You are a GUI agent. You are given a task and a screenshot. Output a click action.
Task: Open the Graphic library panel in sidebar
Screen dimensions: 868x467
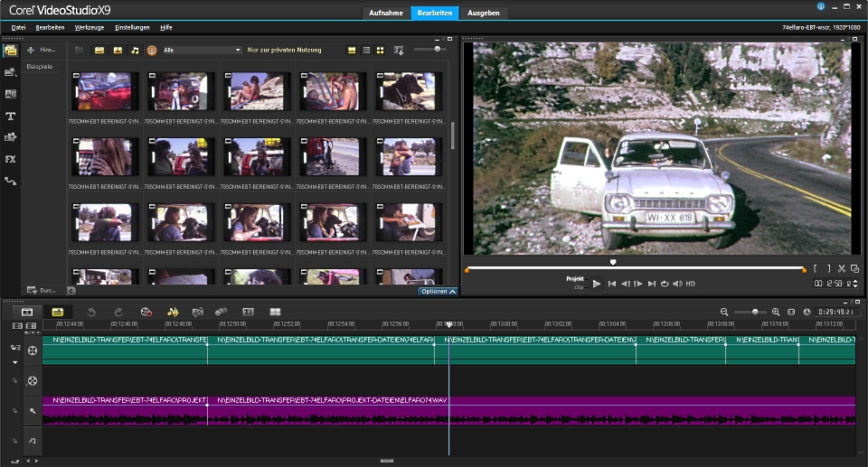(x=11, y=137)
